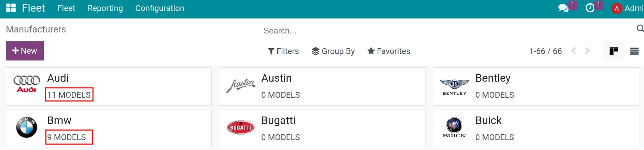Open the messages conversation icon
644x150 pixels.
563,8
